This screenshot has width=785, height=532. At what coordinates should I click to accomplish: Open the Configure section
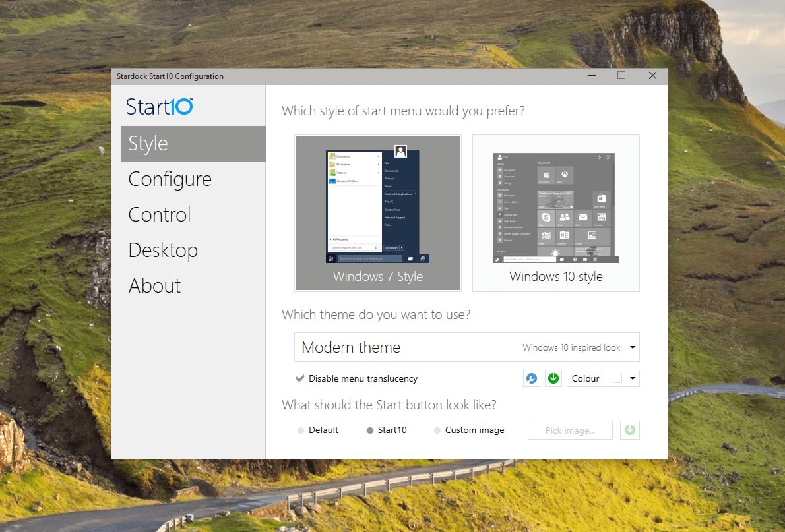[170, 179]
